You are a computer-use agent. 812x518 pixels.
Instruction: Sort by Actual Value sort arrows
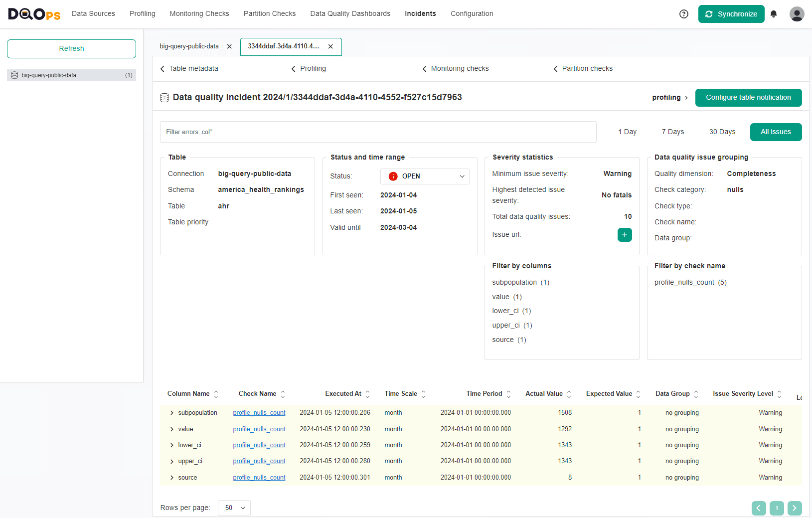(x=569, y=394)
